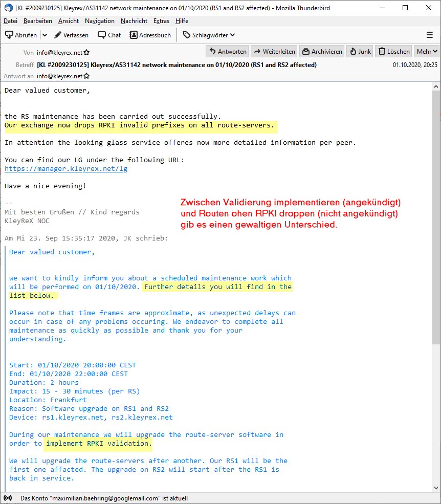Toggle star beside sender info@kleyrex.net
441x504 pixels.
tap(86, 52)
